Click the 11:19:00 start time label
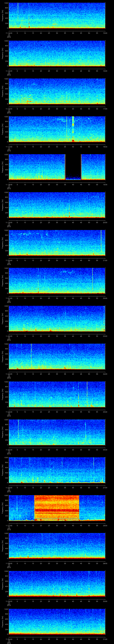Screen dimensions: 114x644 click(x=9, y=223)
